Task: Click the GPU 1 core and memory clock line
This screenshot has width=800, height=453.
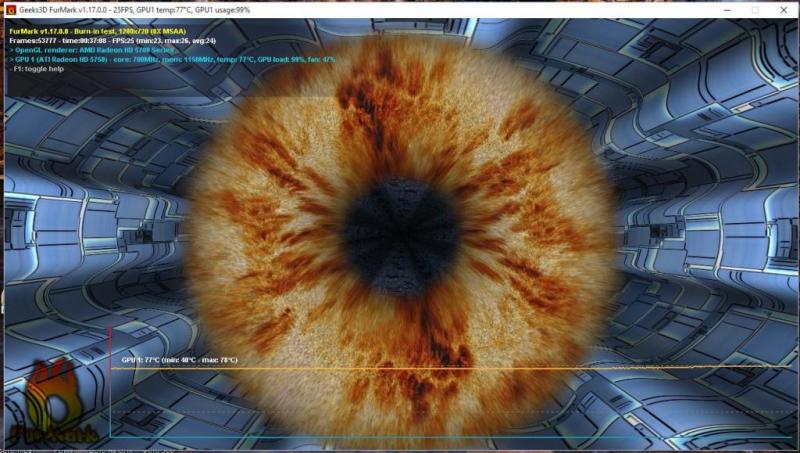Action: (x=180, y=59)
